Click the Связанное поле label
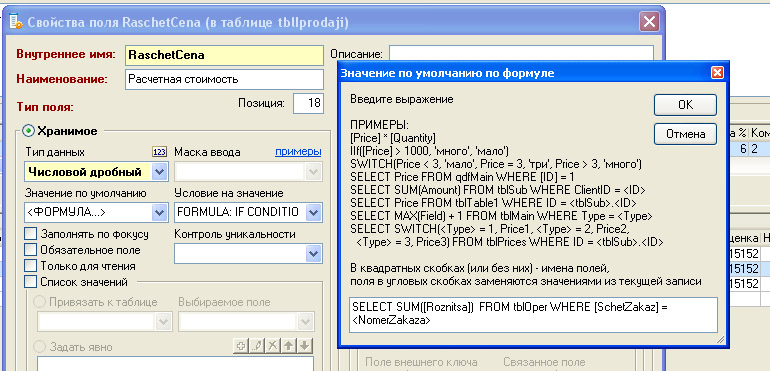This screenshot has height=371, width=770. [544, 363]
